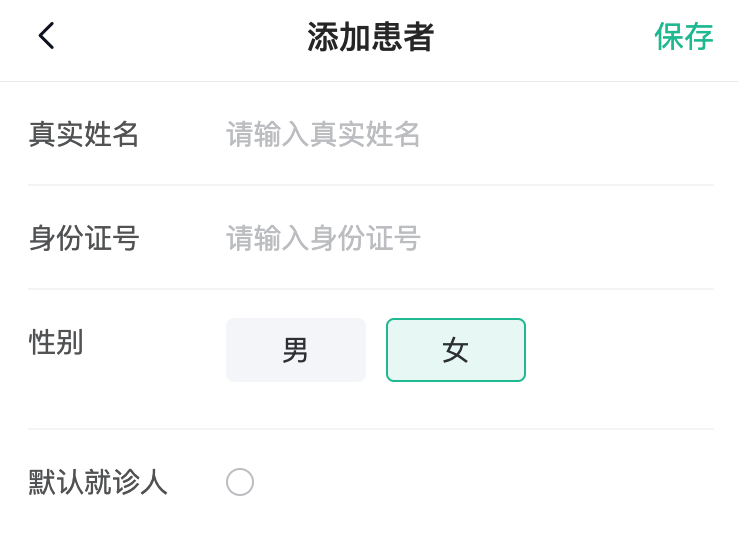Activate the unselected circle beside 默认就诊人

tap(240, 482)
